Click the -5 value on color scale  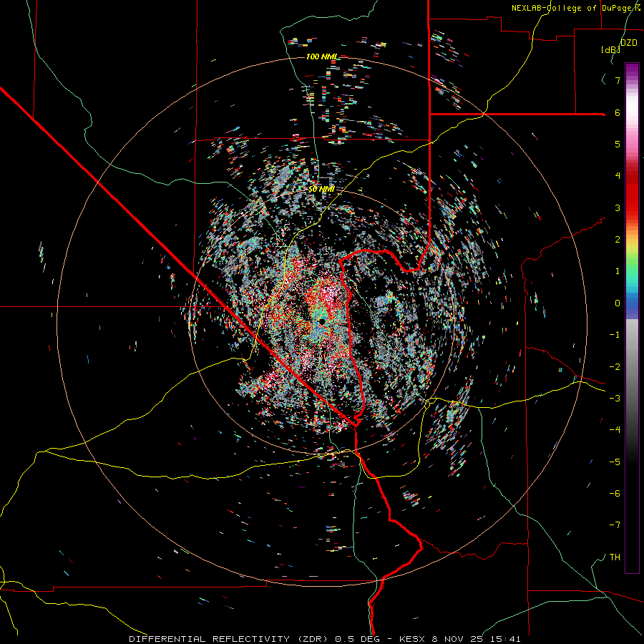tap(615, 462)
